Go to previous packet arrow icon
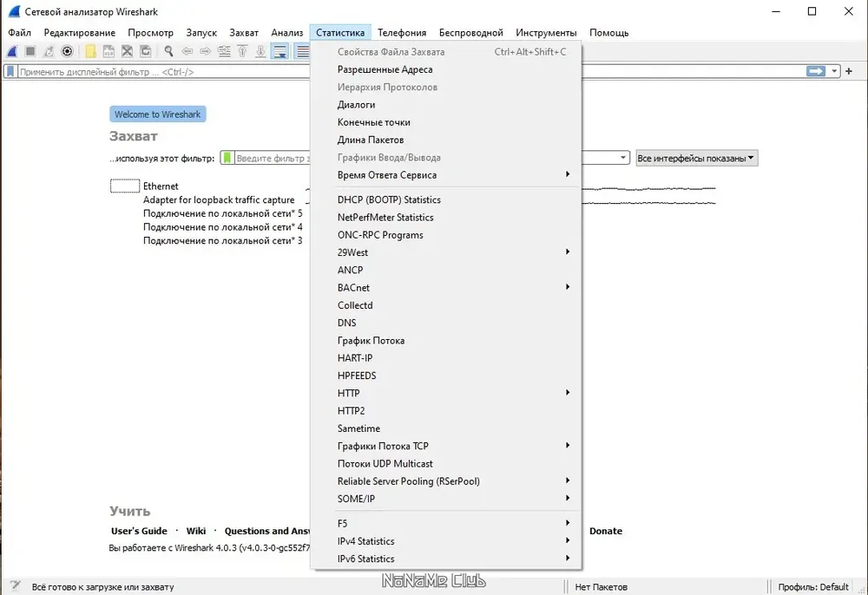The width and height of the screenshot is (868, 595). point(187,52)
